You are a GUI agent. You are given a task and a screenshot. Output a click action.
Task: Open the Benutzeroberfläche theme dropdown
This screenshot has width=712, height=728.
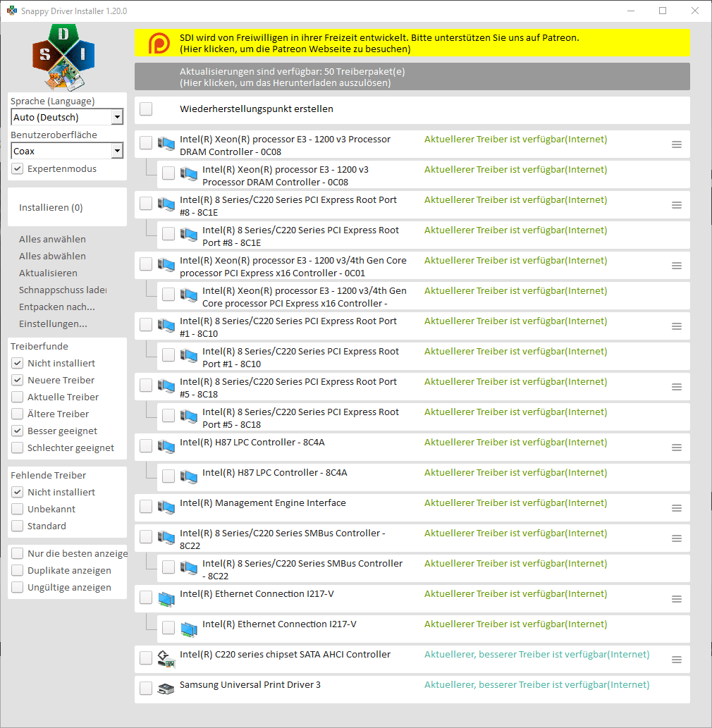point(67,151)
